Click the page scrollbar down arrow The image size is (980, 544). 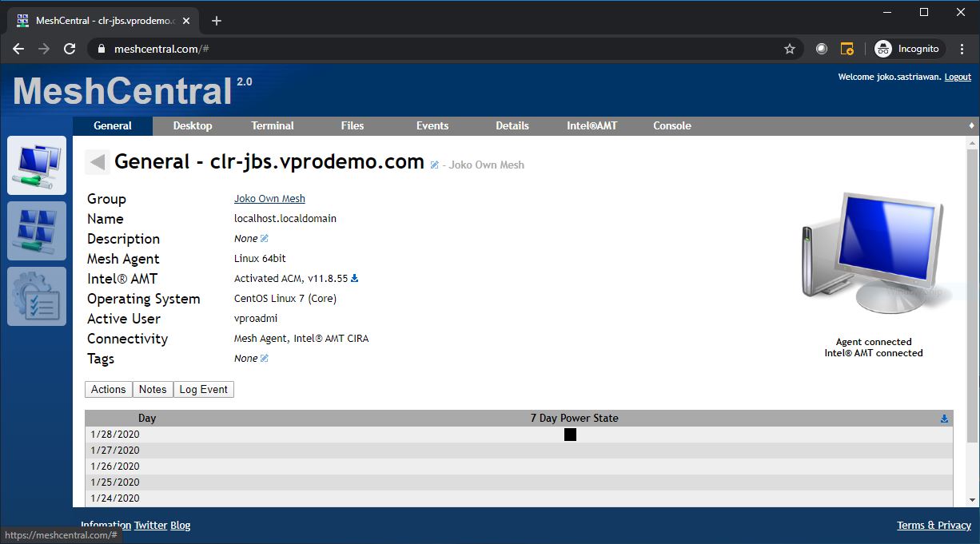tap(972, 500)
